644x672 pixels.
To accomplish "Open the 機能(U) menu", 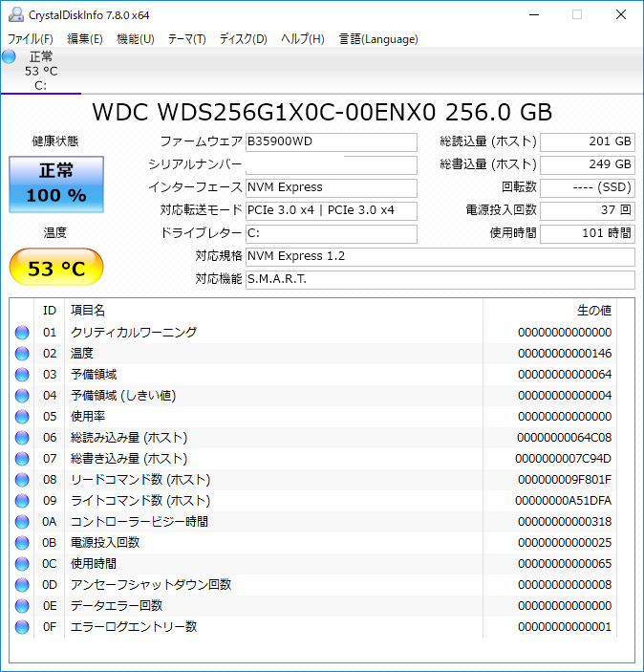I will [x=135, y=39].
